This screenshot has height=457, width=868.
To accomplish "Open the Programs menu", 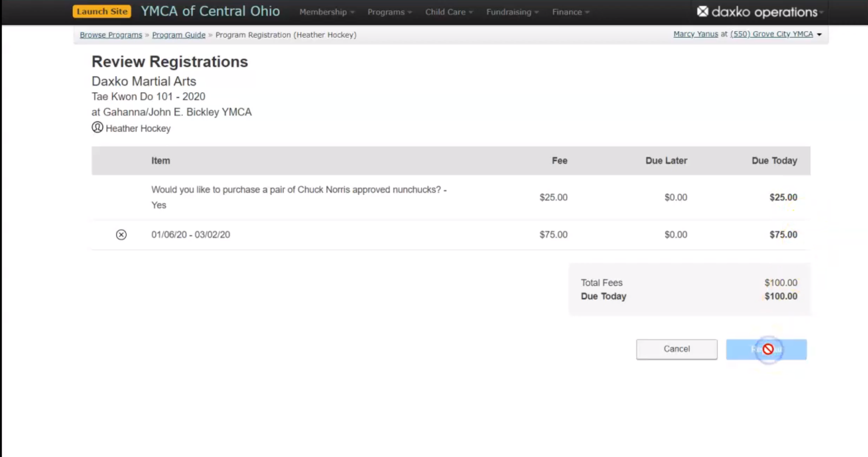I will (389, 12).
